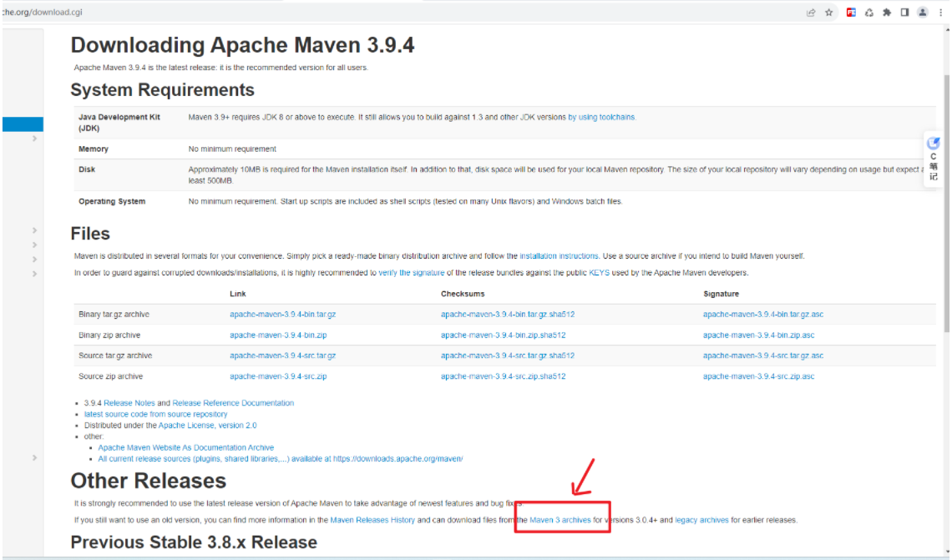Download apache-maven-3.9.4-bin.zip
This screenshot has width=952, height=560.
[278, 335]
